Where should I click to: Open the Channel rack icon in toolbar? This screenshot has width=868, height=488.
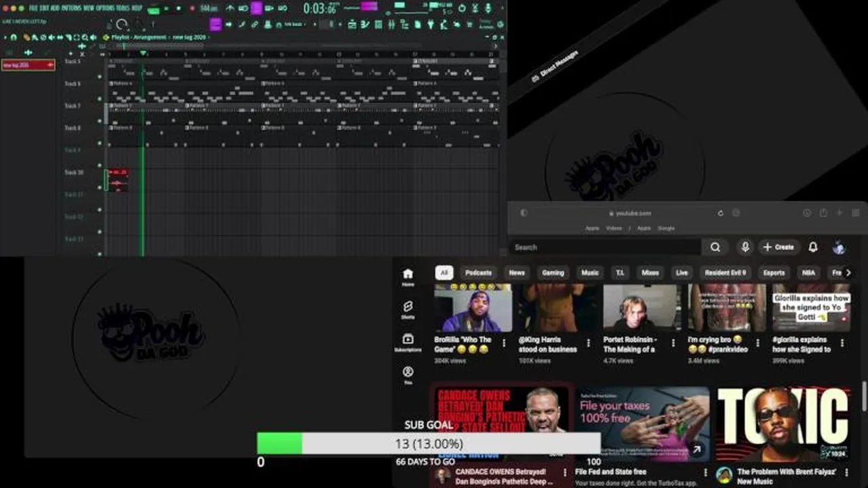pyautogui.click(x=378, y=24)
